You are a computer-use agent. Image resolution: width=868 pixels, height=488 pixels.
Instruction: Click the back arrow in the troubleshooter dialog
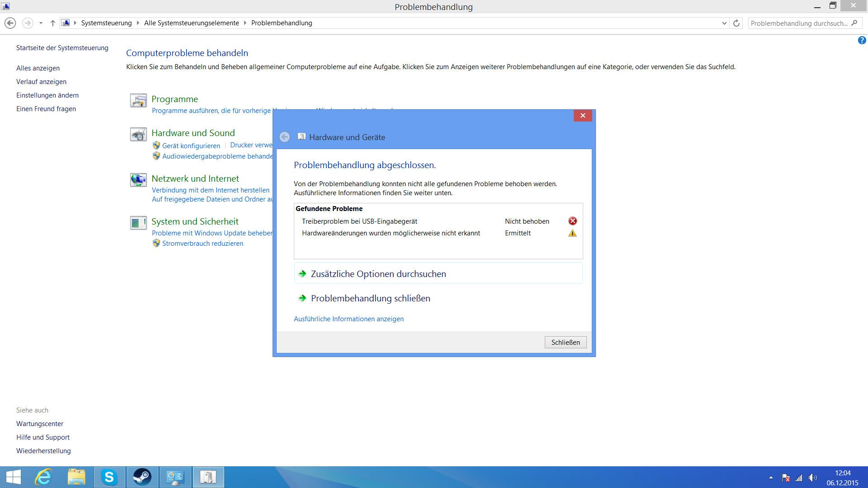(284, 137)
